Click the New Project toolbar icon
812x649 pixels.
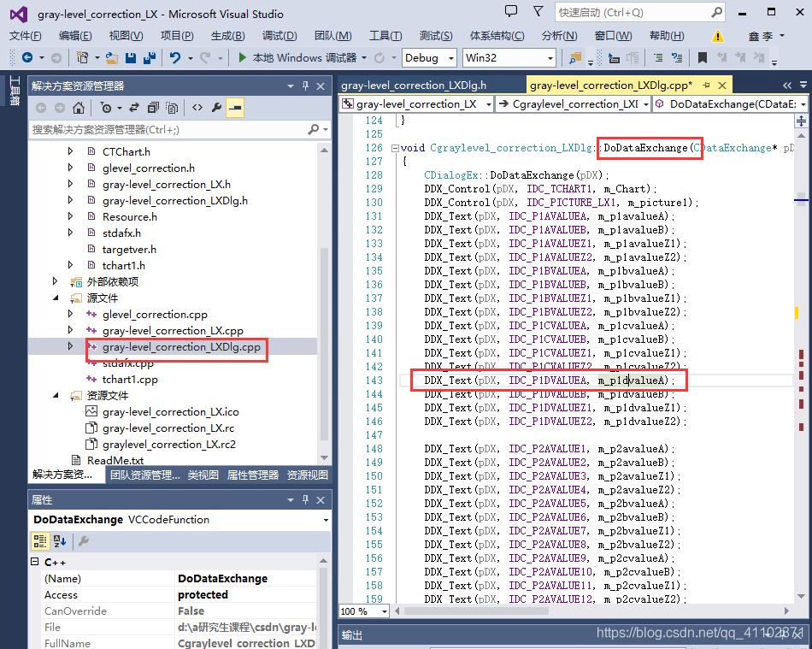[82, 58]
